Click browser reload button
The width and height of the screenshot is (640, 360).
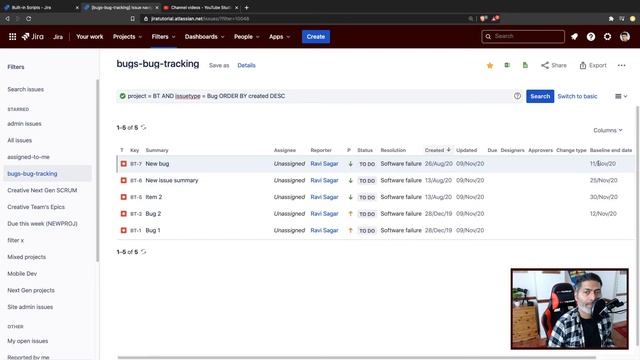[x=28, y=18]
